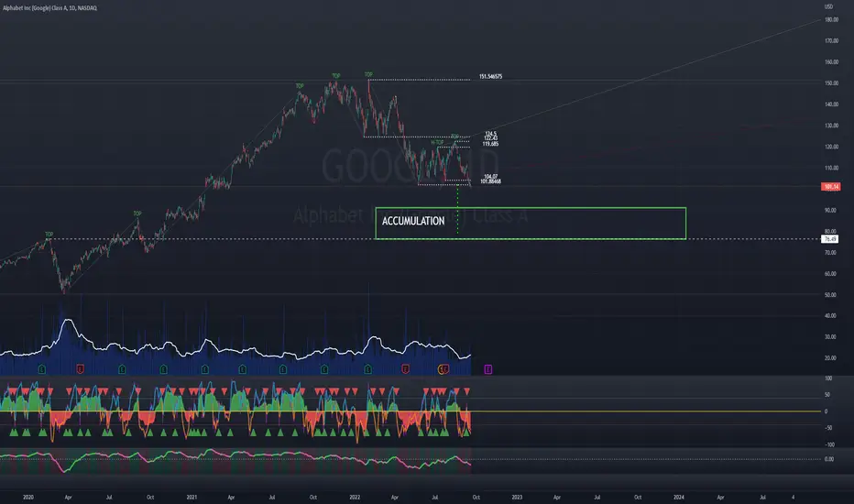Click the Alphabet Inc (Google) Class A symbol title
The image size is (854, 504).
click(49, 8)
